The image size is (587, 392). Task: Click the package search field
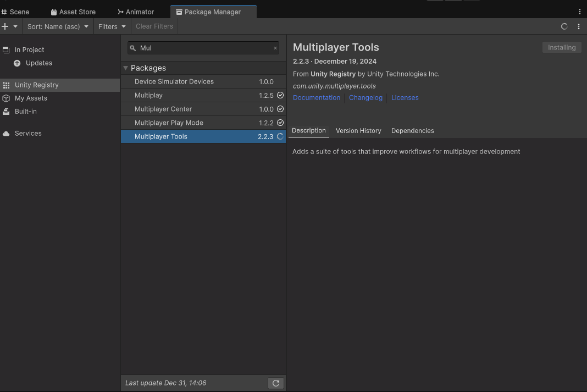click(203, 48)
